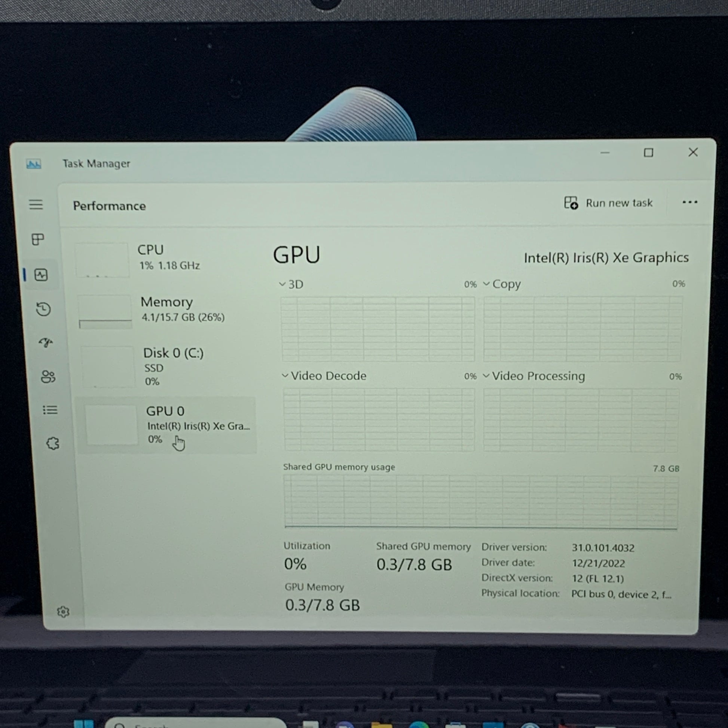
Task: Click the Task Manager title bar app icon
Action: (34, 164)
